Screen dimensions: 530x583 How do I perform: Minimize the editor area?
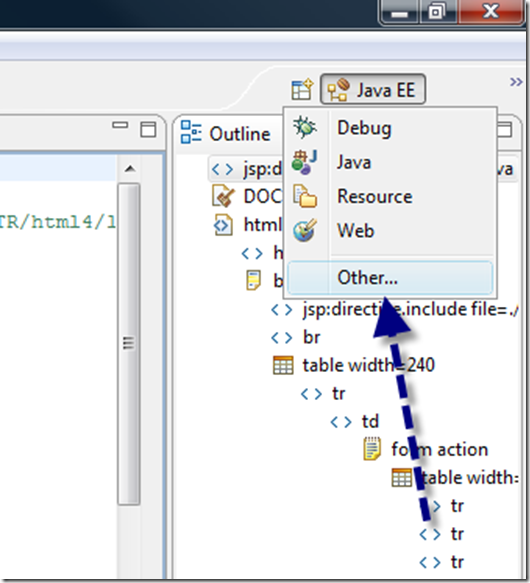coord(120,125)
